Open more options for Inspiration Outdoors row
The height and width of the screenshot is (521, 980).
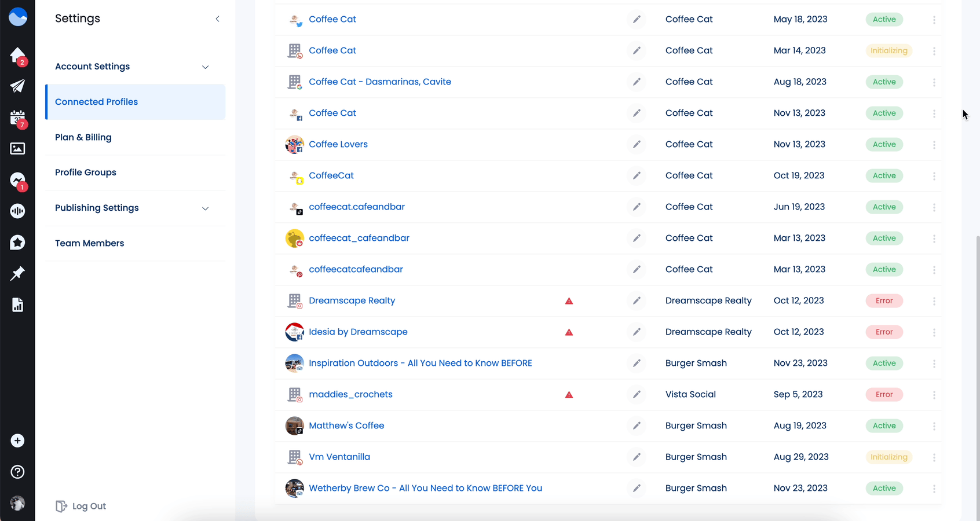pyautogui.click(x=934, y=364)
